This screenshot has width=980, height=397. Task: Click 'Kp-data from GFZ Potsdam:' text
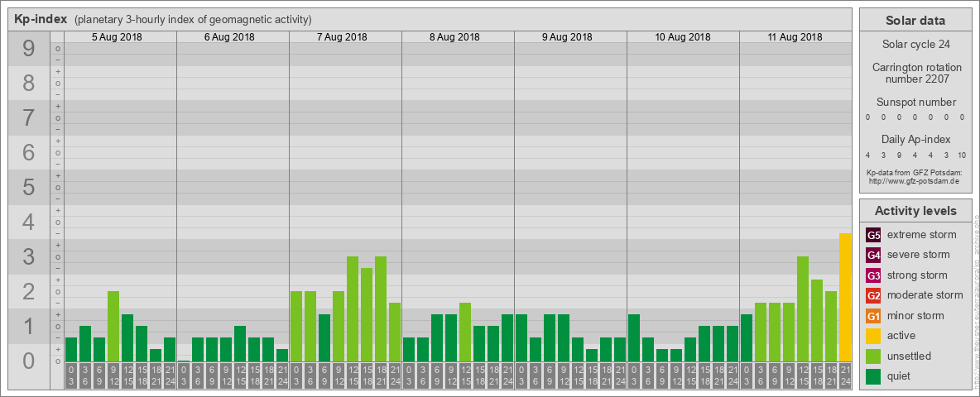tap(915, 173)
